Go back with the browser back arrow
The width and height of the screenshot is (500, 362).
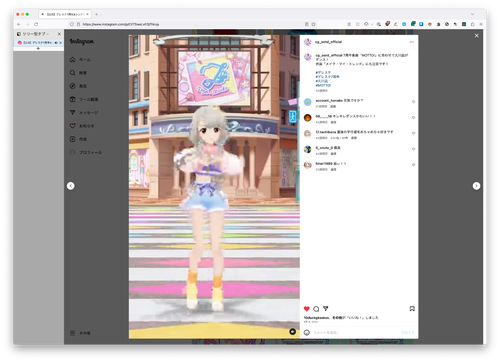point(19,24)
